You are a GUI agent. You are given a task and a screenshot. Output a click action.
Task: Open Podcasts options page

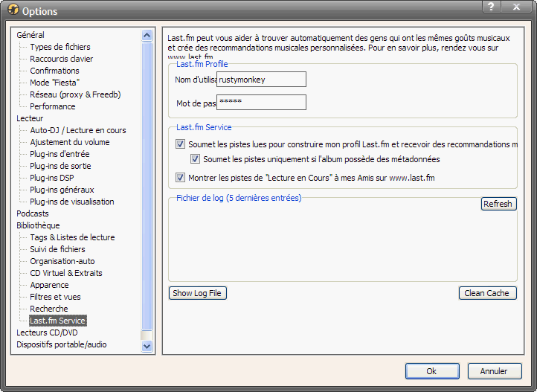[x=33, y=213]
